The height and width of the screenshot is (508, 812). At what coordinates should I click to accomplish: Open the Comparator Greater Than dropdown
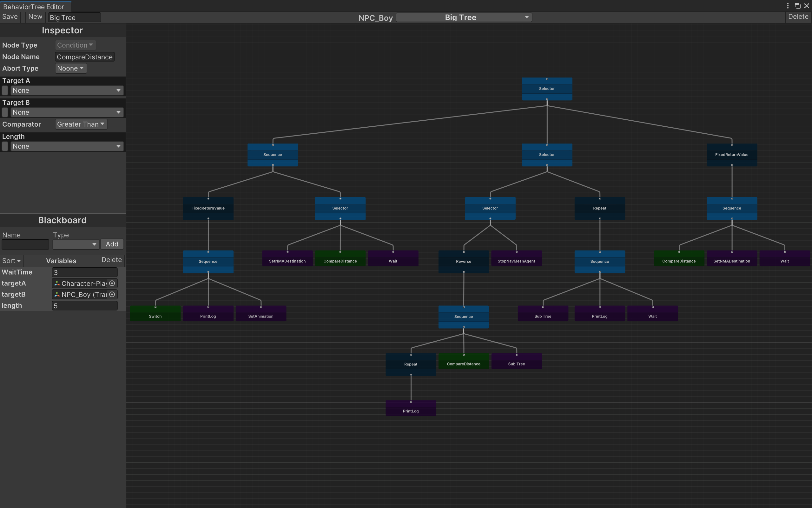tap(81, 124)
